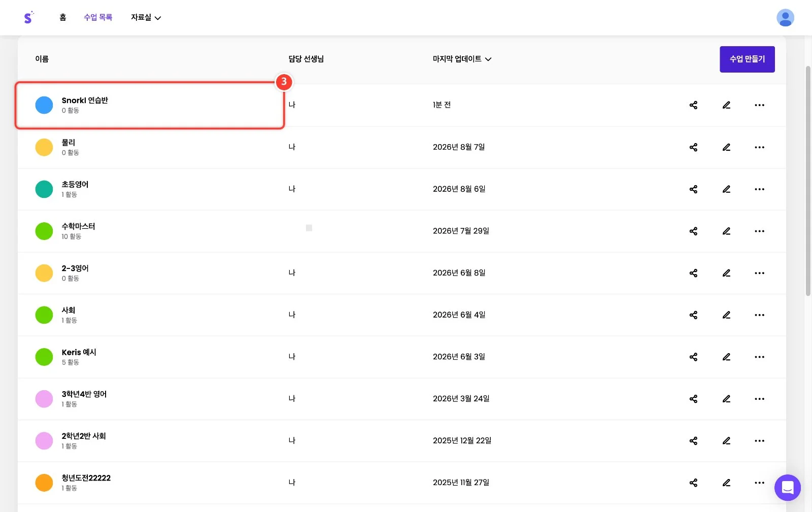The height and width of the screenshot is (512, 812).
Task: Expand the 자료실 dropdown menu
Action: pos(146,17)
